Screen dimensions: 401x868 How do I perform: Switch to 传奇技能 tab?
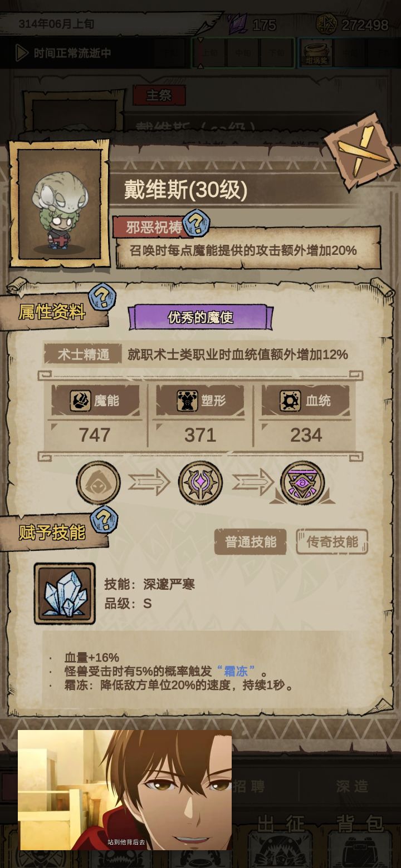pyautogui.click(x=332, y=542)
